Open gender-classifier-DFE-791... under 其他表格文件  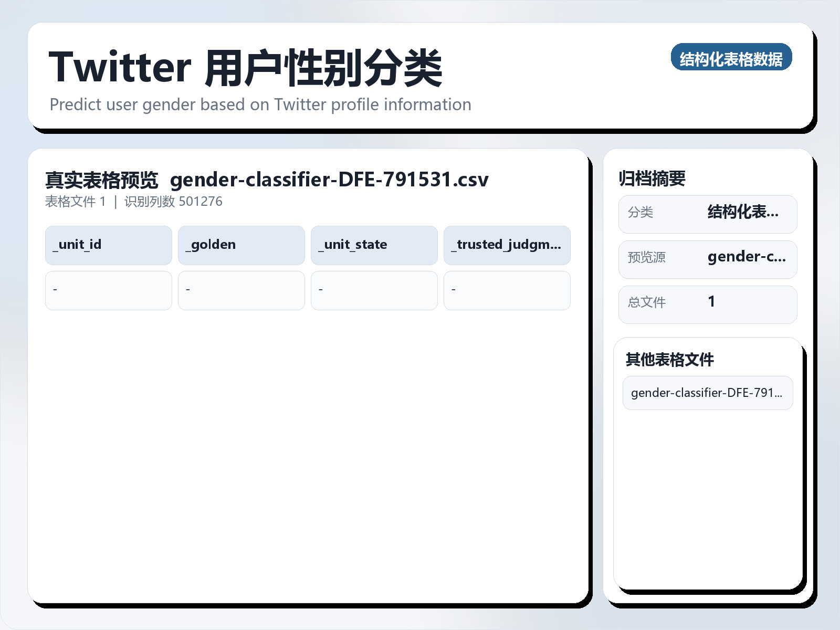point(708,392)
